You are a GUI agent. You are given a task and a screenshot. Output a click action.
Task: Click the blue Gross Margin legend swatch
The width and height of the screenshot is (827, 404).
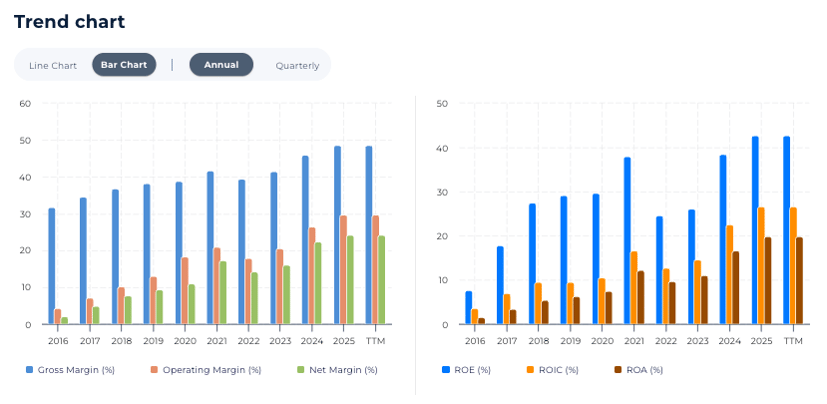30,370
